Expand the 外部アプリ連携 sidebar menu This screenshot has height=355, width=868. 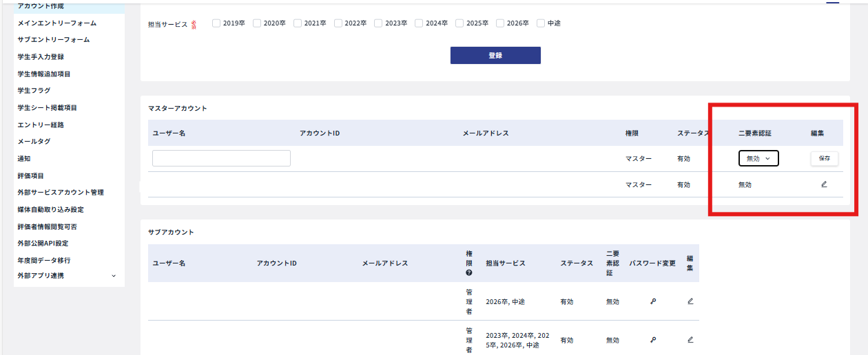coord(67,276)
